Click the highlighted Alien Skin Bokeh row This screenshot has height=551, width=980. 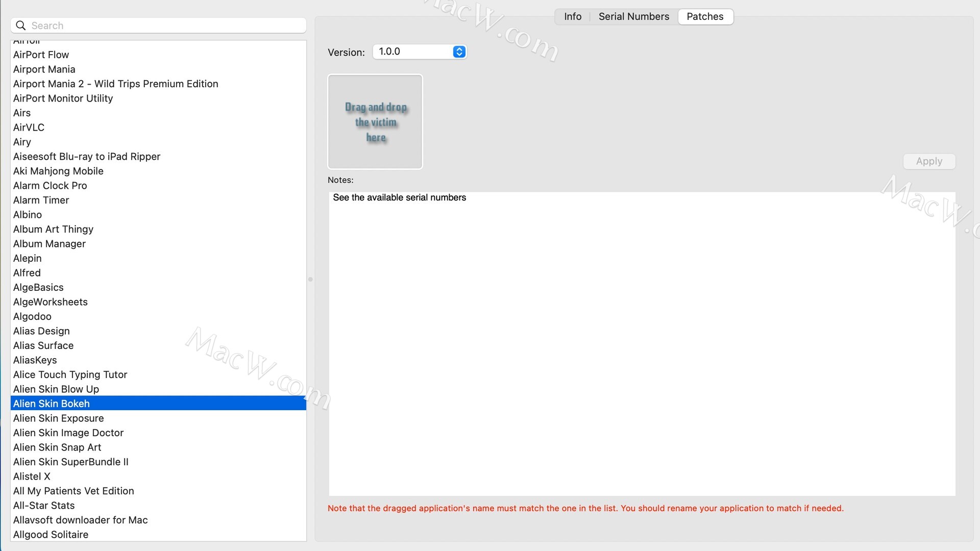tap(158, 404)
